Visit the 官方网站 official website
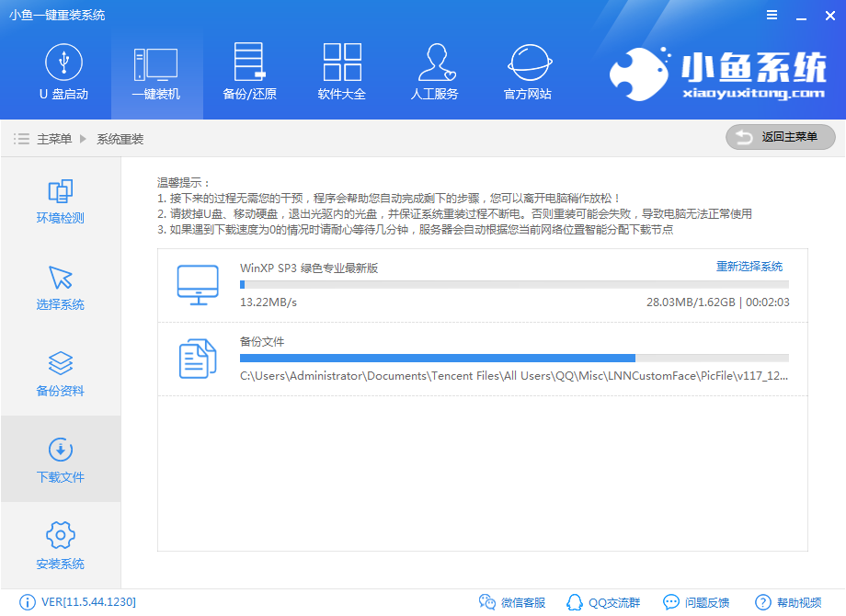846x616 pixels. (x=528, y=73)
